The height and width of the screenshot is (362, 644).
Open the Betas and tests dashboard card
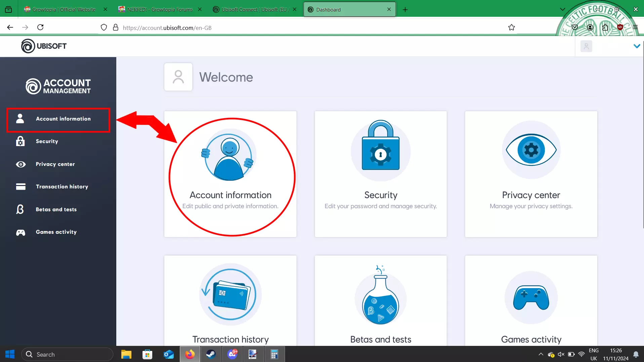pyautogui.click(x=381, y=301)
